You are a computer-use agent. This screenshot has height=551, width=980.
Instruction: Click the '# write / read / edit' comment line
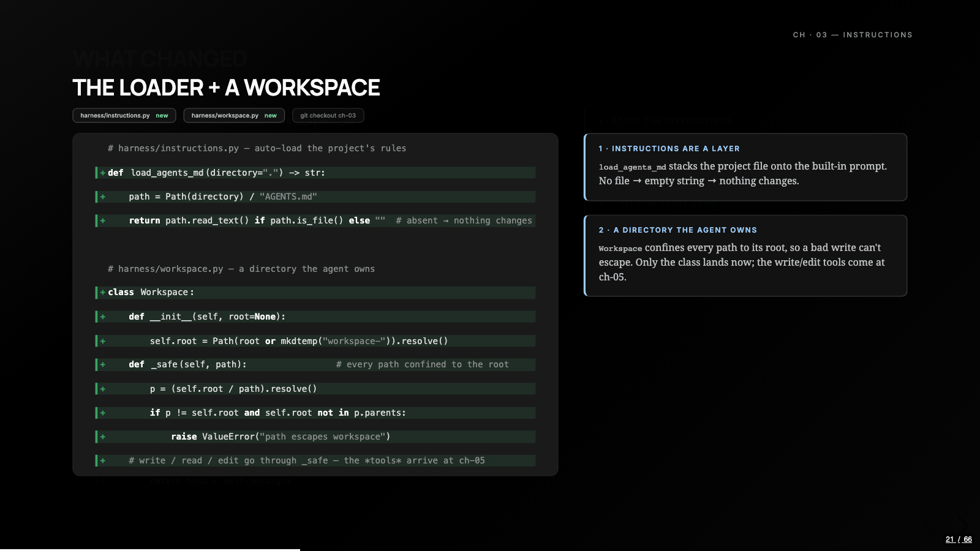(x=315, y=460)
